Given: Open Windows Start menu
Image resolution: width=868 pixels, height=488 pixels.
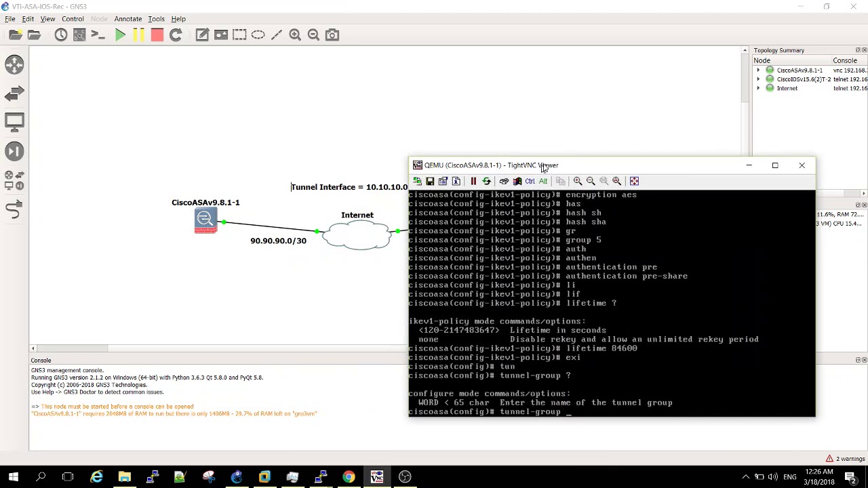Looking at the screenshot, I should [x=13, y=477].
